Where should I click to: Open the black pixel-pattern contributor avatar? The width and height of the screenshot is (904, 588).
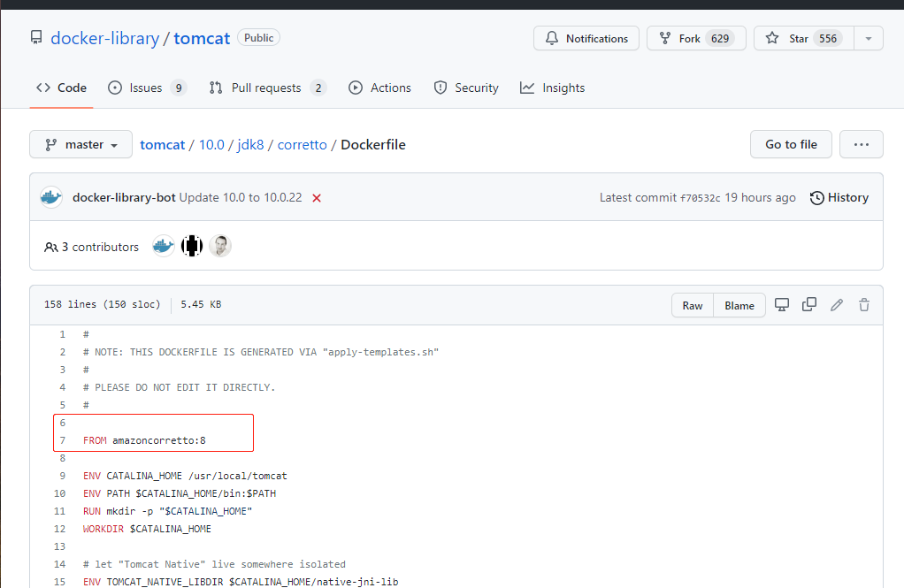[192, 246]
